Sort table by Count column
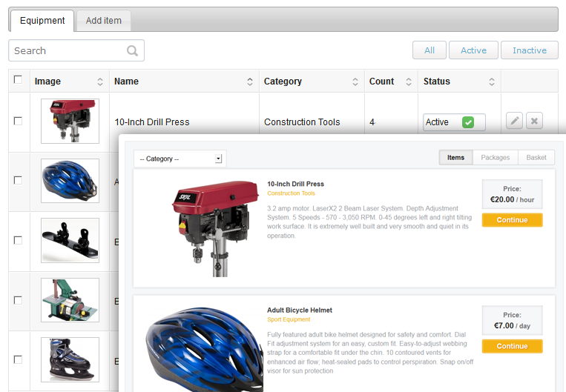The image size is (566, 392). point(409,82)
